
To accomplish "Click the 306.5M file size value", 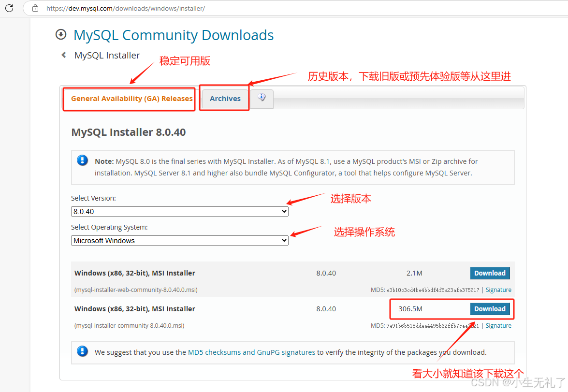I will pos(410,309).
